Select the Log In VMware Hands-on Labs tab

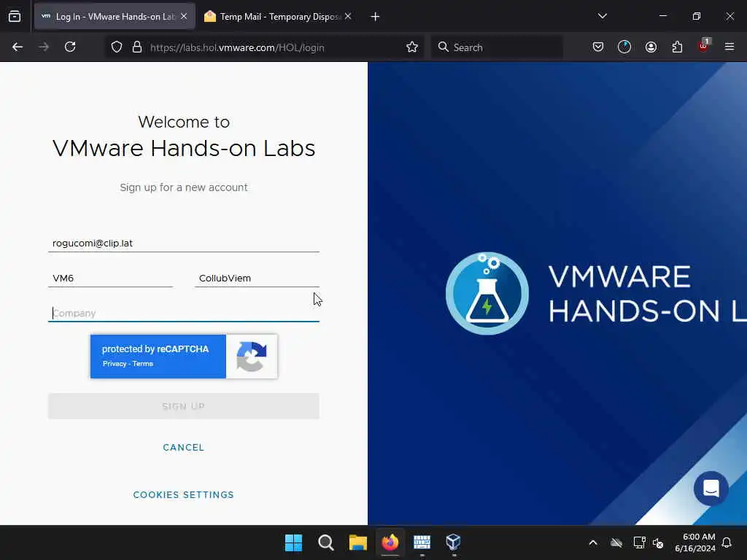(115, 17)
